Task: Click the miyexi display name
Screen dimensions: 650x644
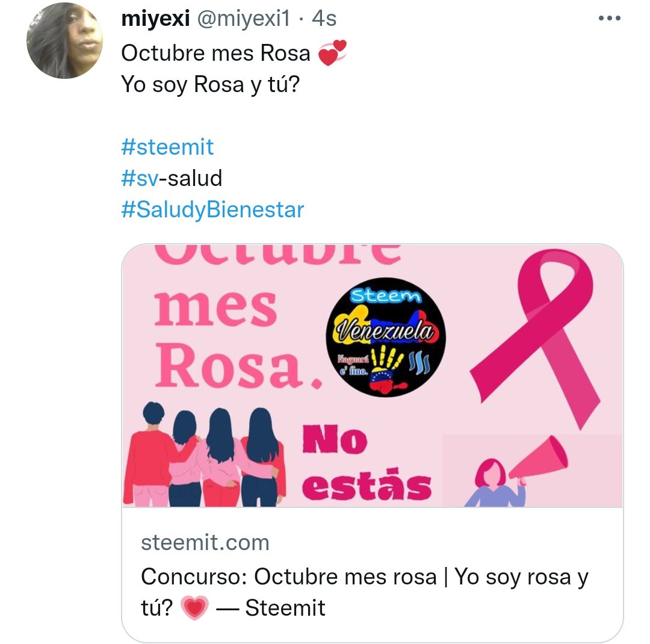Action: click(x=155, y=18)
